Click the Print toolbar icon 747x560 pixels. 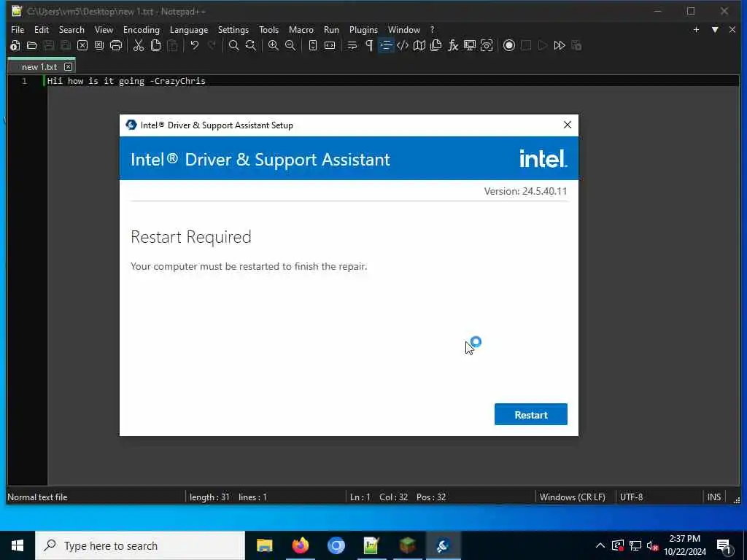(116, 46)
